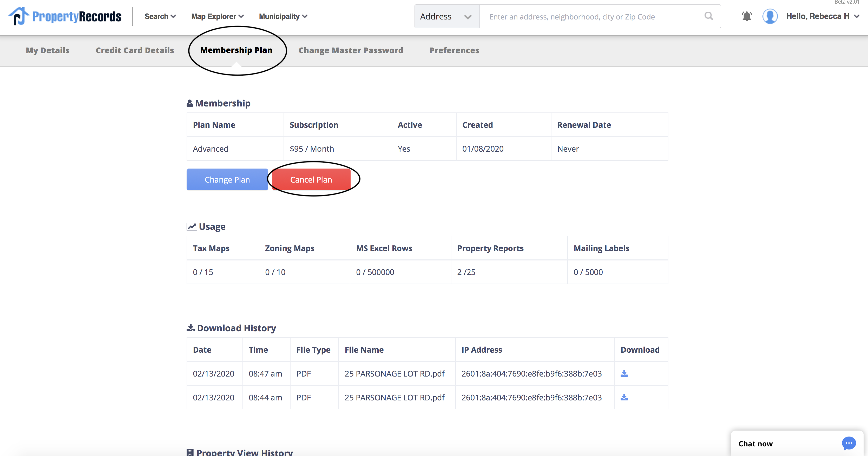
Task: Switch to My Details tab
Action: pyautogui.click(x=48, y=51)
